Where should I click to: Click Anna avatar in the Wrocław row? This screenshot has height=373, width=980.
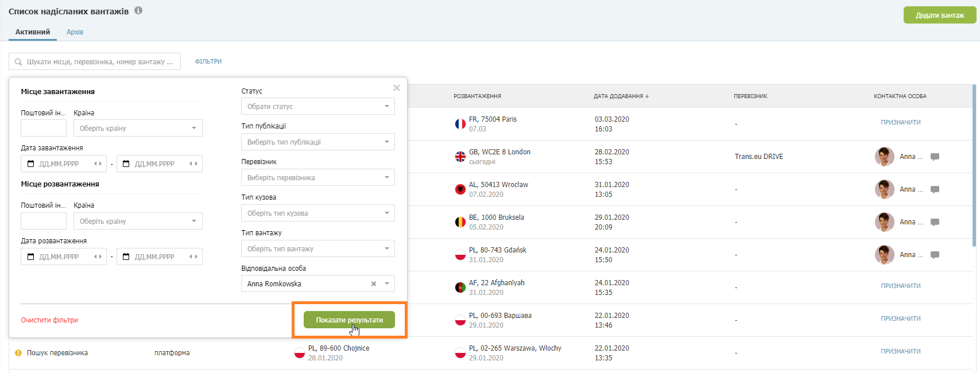click(x=884, y=189)
